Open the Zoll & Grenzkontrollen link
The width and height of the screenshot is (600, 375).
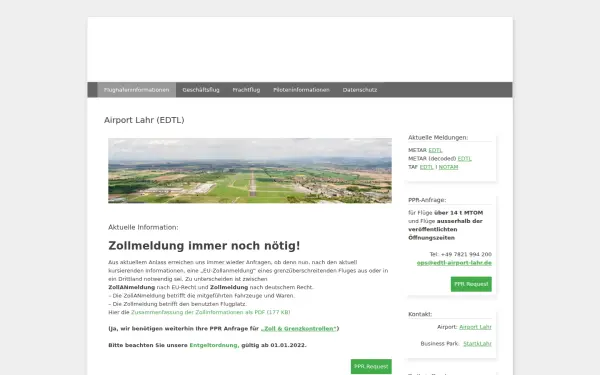coord(298,329)
